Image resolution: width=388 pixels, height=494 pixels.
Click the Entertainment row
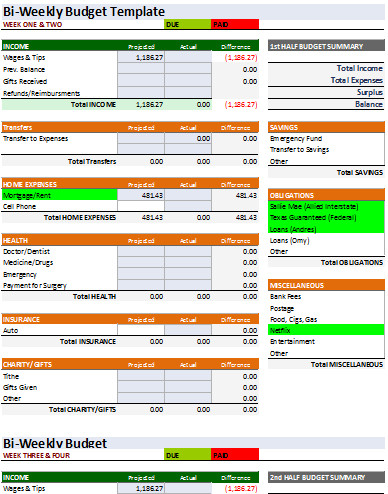coord(326,341)
